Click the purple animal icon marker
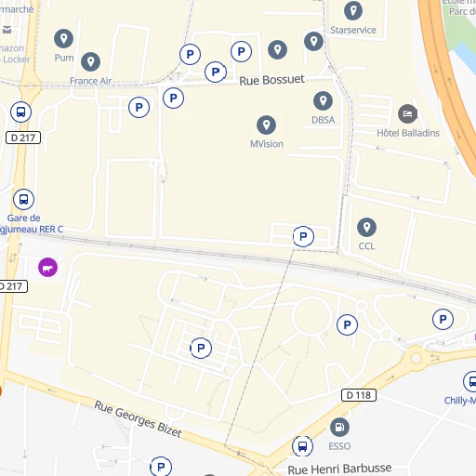Image resolution: width=476 pixels, height=476 pixels. pos(47,267)
